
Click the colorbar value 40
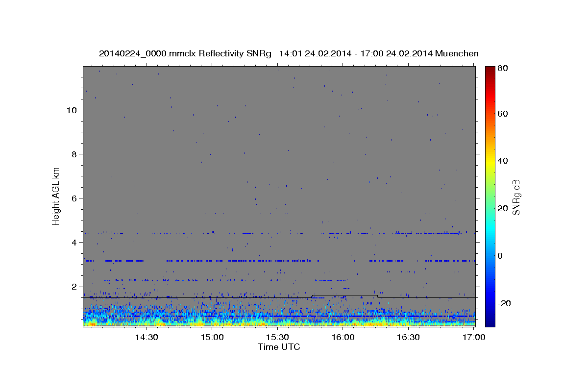coord(503,161)
